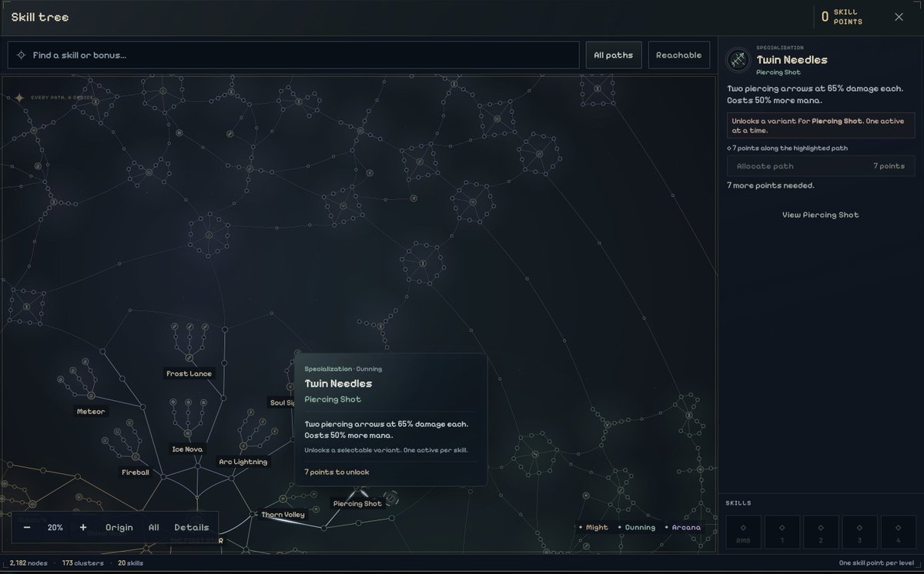Toggle the Cunning legend filter

point(636,527)
